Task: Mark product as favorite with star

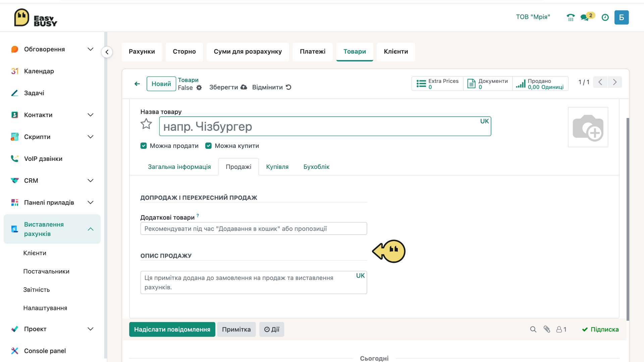Action: pyautogui.click(x=146, y=124)
